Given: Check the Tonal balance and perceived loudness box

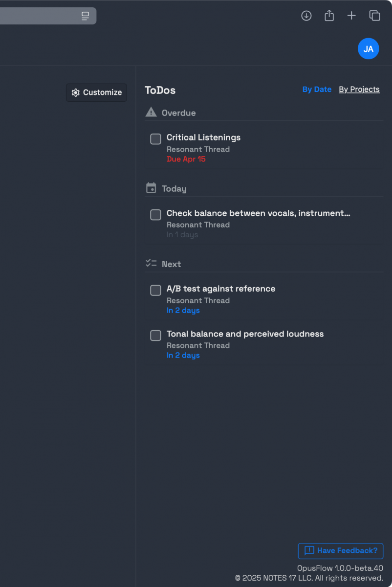Looking at the screenshot, I should [155, 335].
